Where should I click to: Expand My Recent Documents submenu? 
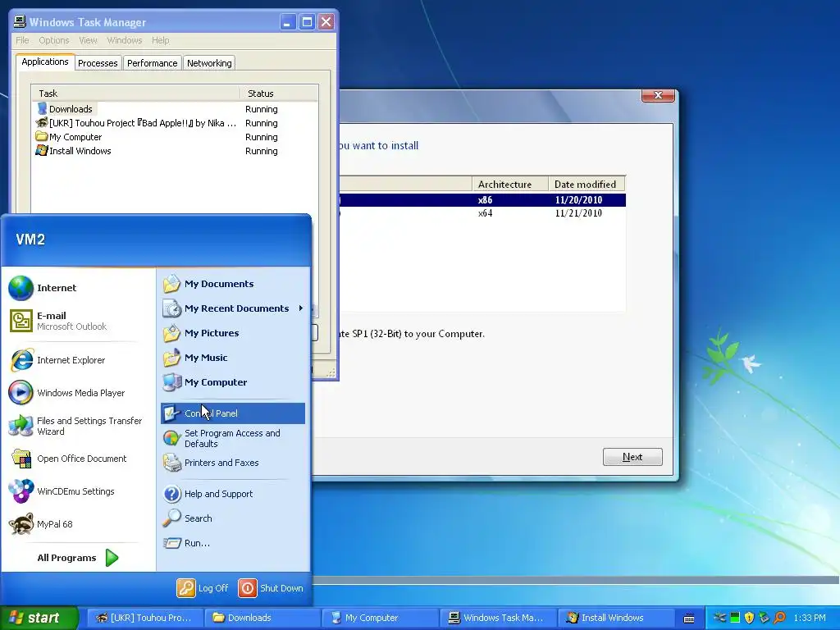click(232, 308)
